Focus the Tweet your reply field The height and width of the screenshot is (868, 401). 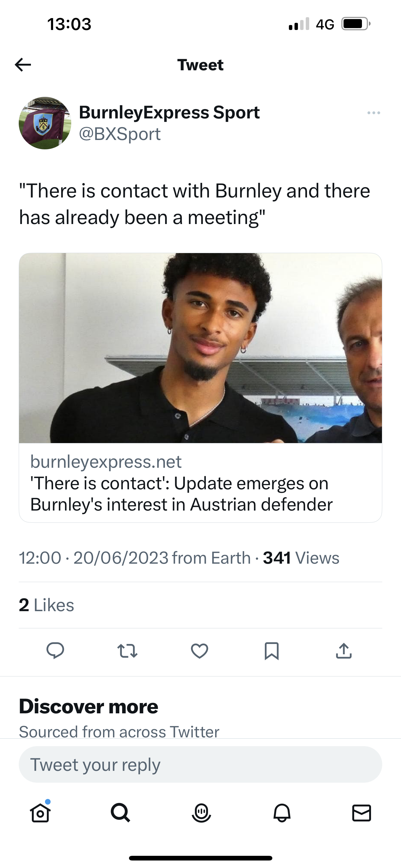coord(200,764)
